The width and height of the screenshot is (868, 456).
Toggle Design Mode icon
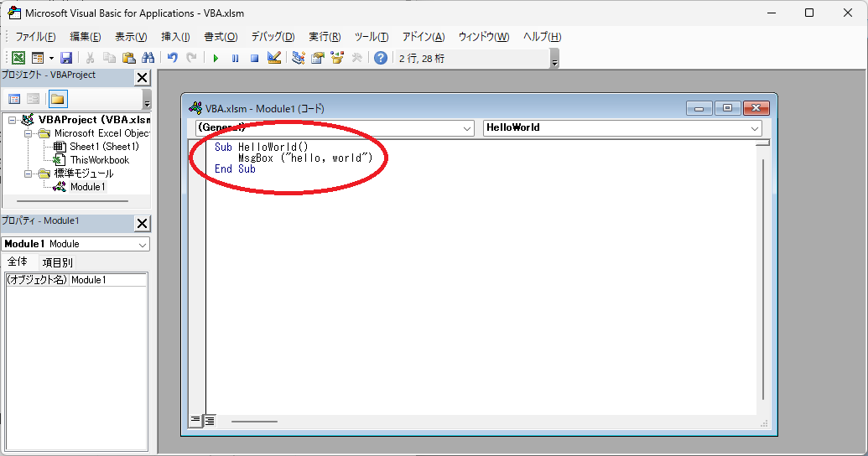tap(274, 58)
